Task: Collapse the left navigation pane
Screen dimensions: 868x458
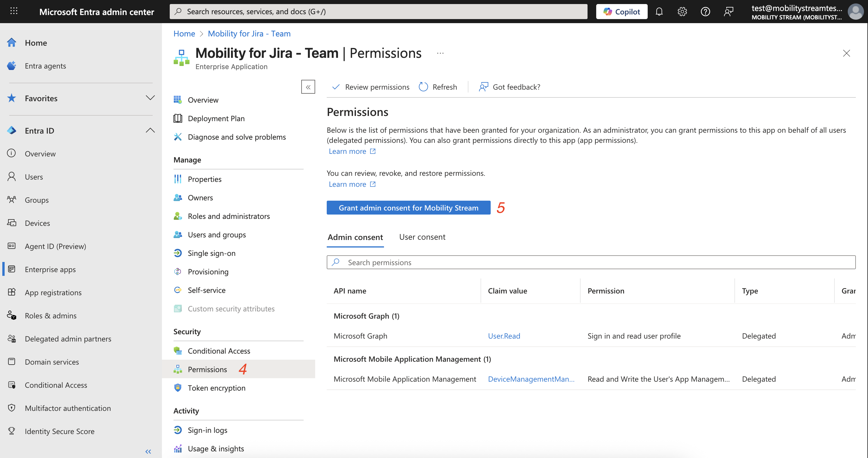Action: tap(148, 451)
